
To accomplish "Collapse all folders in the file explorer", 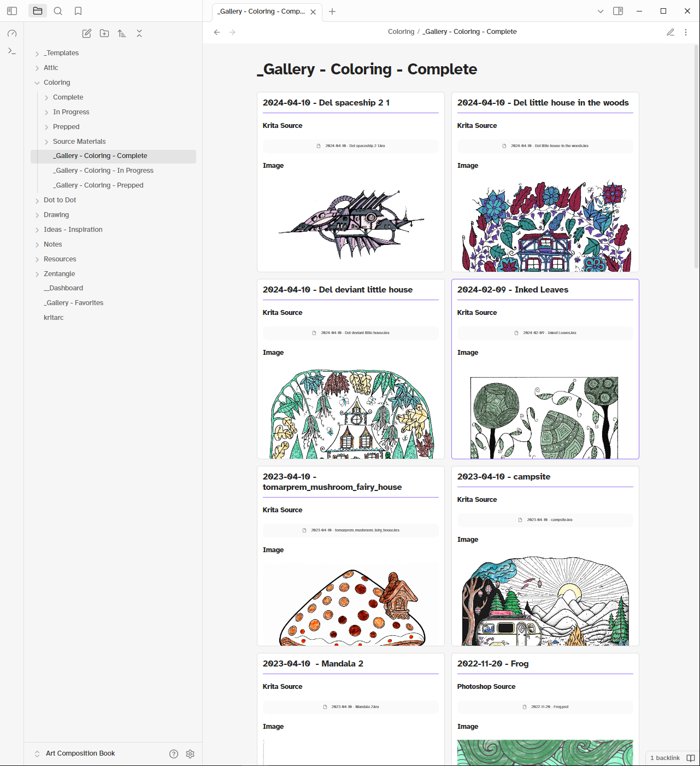I will (139, 33).
